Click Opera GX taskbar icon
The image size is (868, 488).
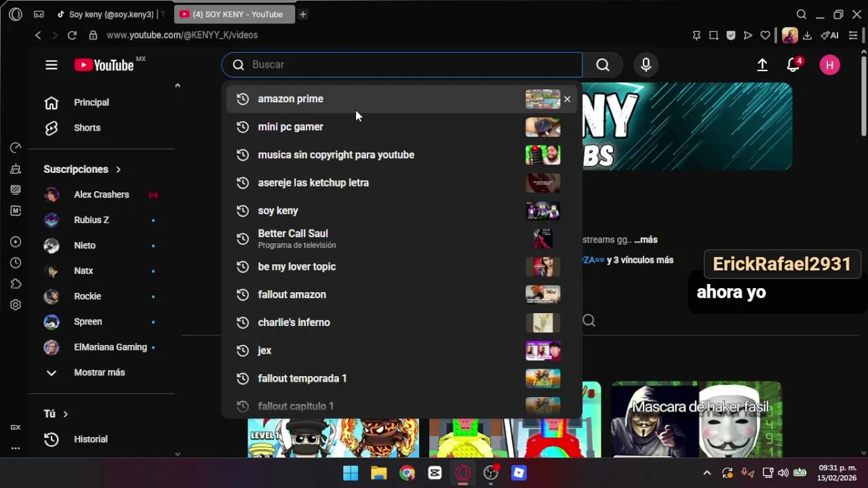(x=463, y=473)
